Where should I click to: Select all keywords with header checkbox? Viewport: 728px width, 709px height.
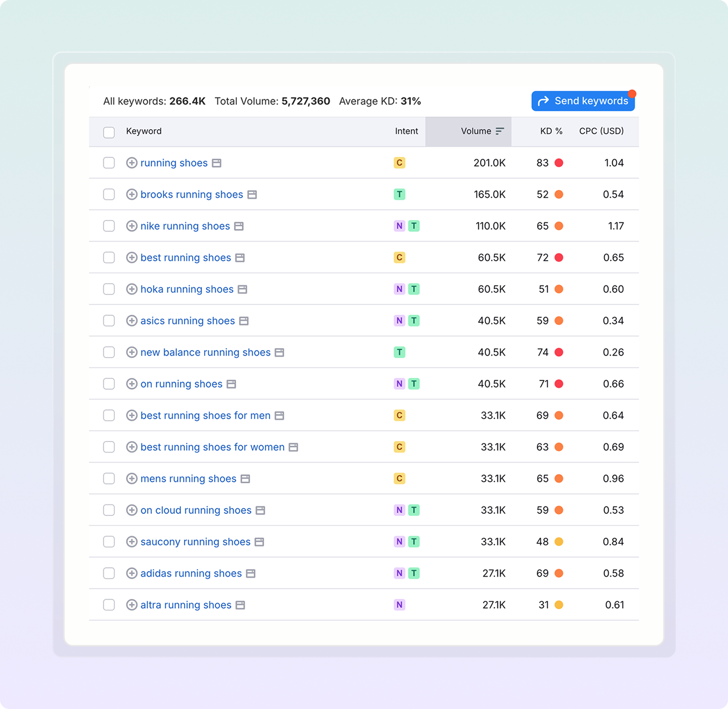[109, 132]
